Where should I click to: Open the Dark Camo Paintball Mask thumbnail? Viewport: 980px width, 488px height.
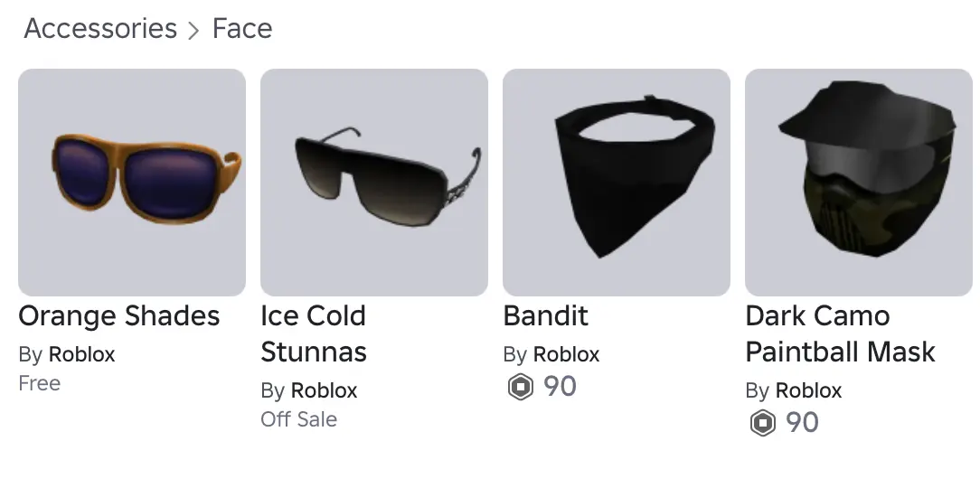(858, 183)
